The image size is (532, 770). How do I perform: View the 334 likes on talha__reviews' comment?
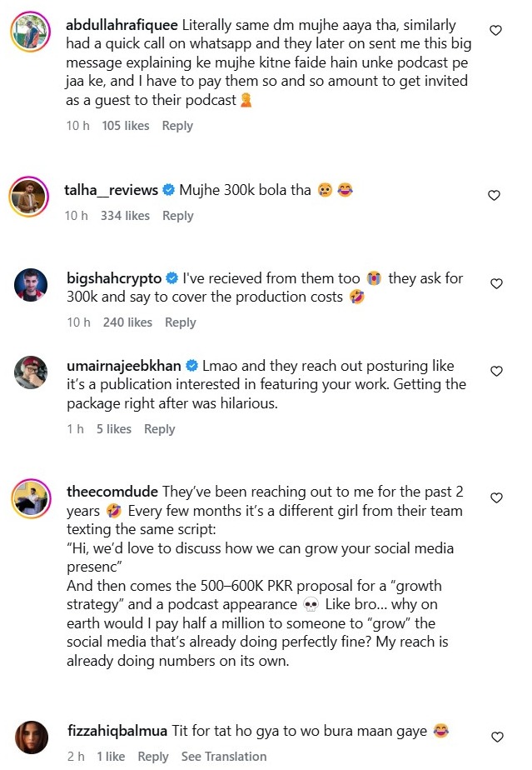[125, 216]
